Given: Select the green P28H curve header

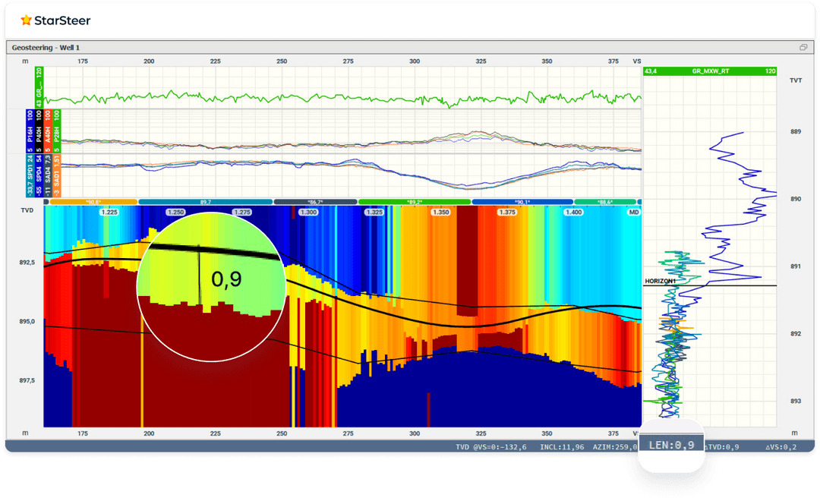Looking at the screenshot, I should 56,131.
